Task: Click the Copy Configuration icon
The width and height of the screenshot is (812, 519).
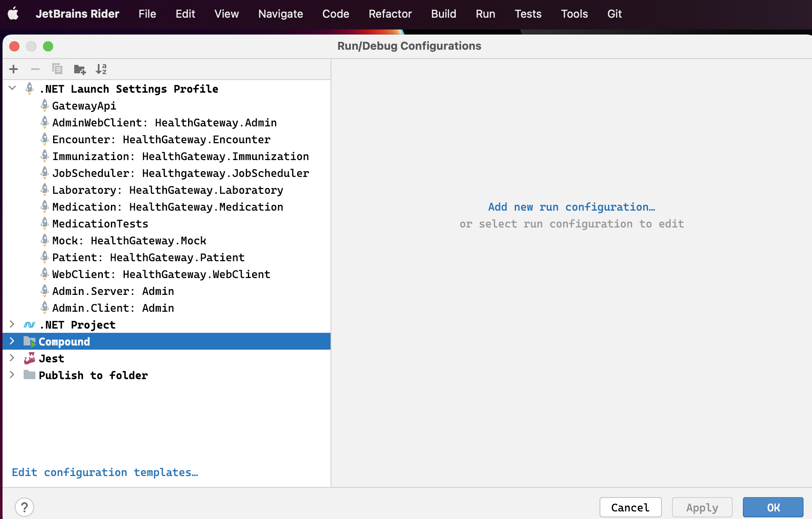Action: pos(57,69)
